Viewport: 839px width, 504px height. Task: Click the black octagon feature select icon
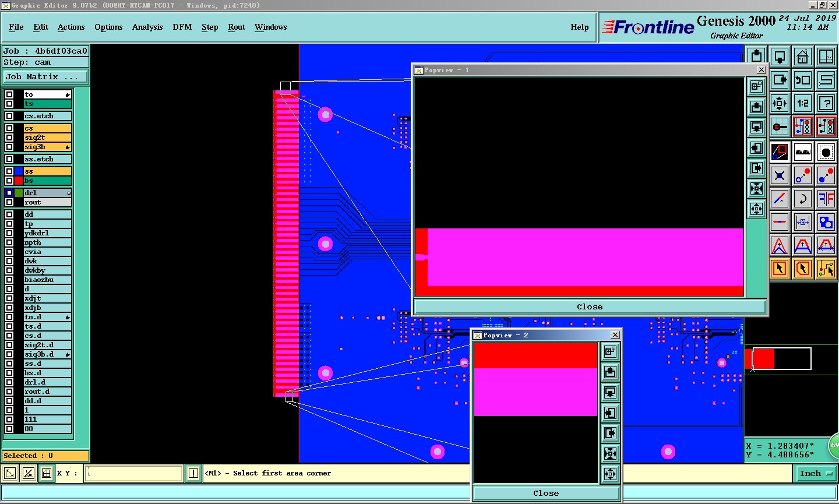(826, 152)
